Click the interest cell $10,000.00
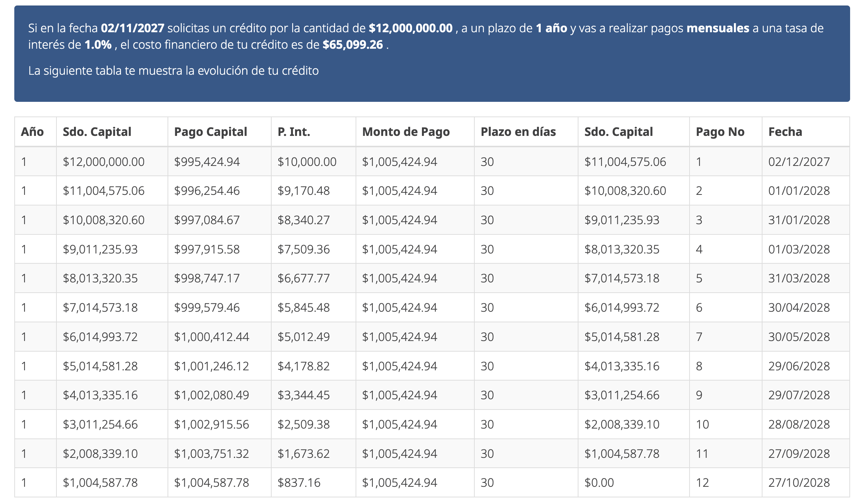This screenshot has height=504, width=860. pos(313,162)
